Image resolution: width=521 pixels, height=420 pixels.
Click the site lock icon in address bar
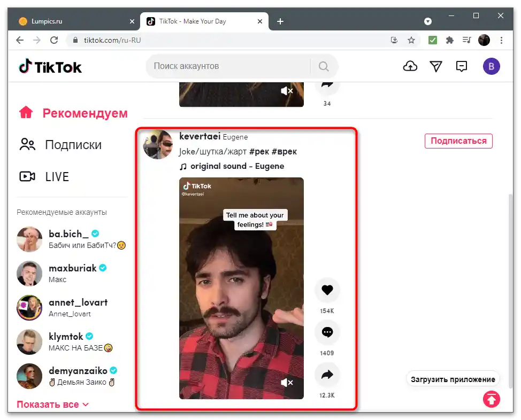click(x=75, y=40)
